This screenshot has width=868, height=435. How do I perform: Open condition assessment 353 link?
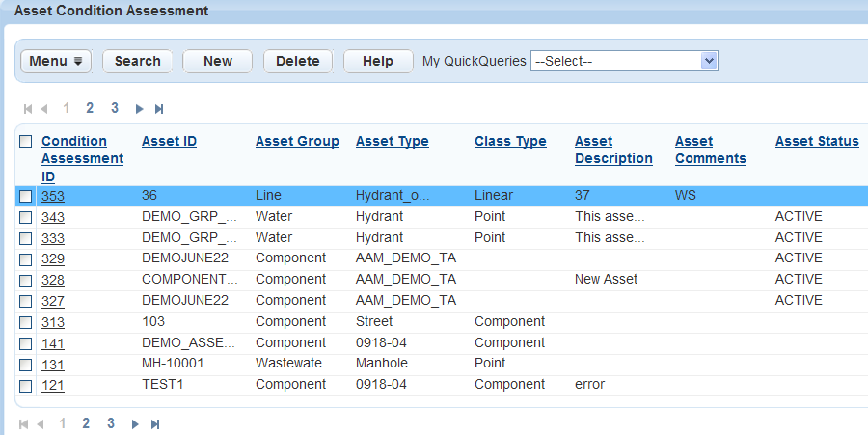tap(53, 196)
